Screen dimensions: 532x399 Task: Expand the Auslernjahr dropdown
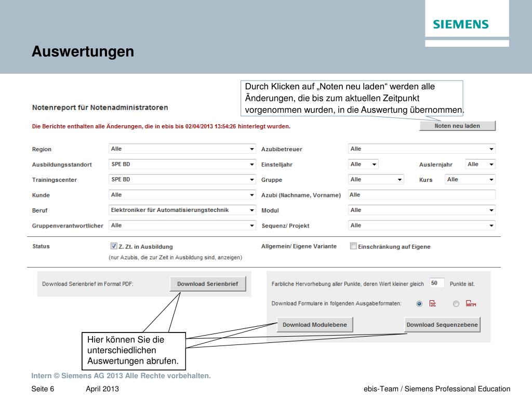(x=481, y=164)
